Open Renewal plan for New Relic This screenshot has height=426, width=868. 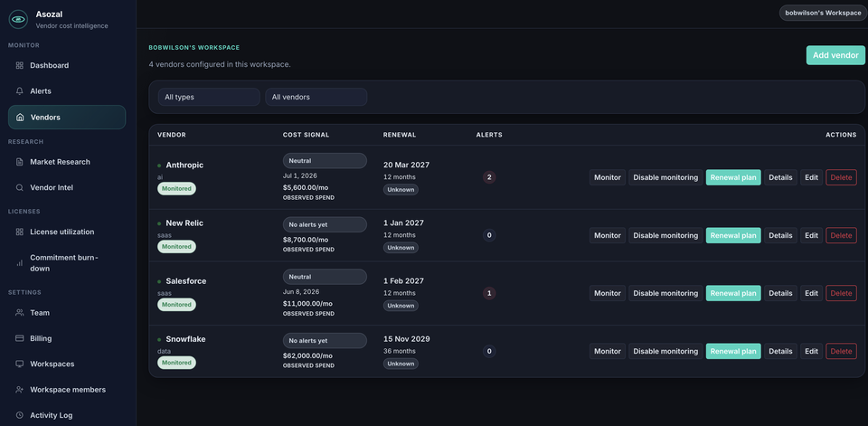733,235
